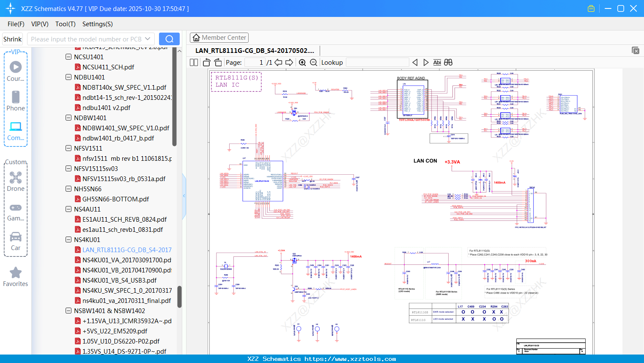Open the Tool(T) menu

click(65, 24)
